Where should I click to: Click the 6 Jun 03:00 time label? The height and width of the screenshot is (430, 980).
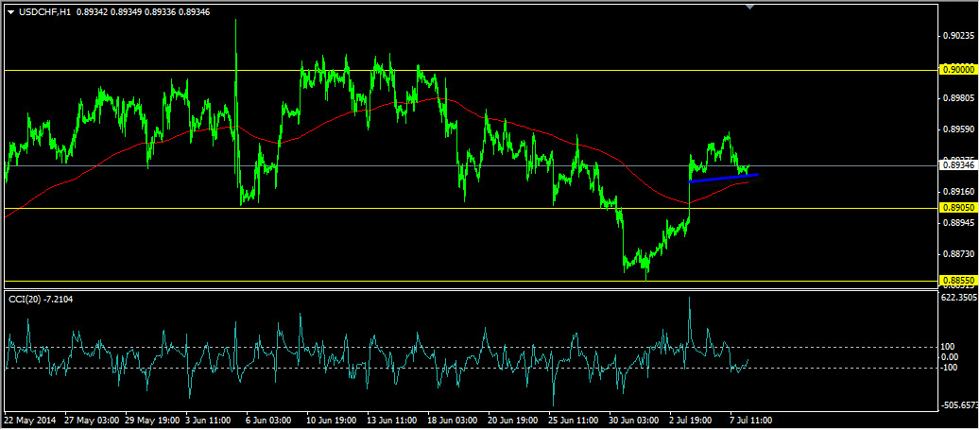pyautogui.click(x=270, y=421)
